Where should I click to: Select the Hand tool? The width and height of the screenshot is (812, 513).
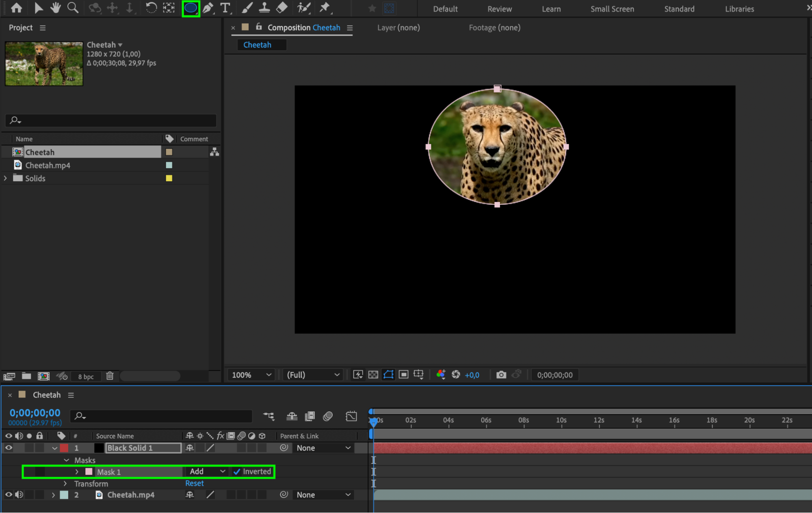(x=55, y=8)
